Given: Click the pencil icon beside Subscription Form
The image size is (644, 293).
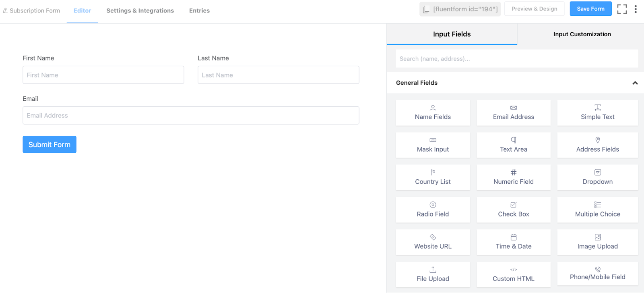Looking at the screenshot, I should point(5,11).
